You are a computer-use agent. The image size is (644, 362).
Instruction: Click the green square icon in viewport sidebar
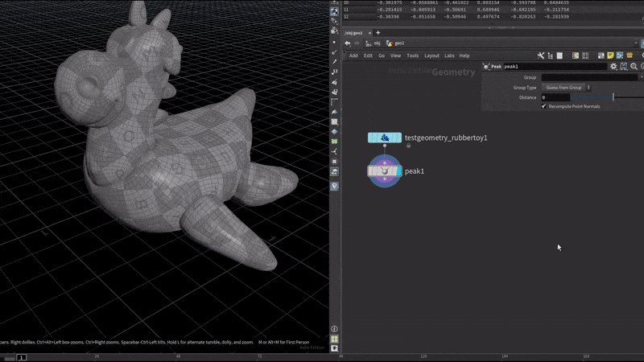tap(334, 142)
